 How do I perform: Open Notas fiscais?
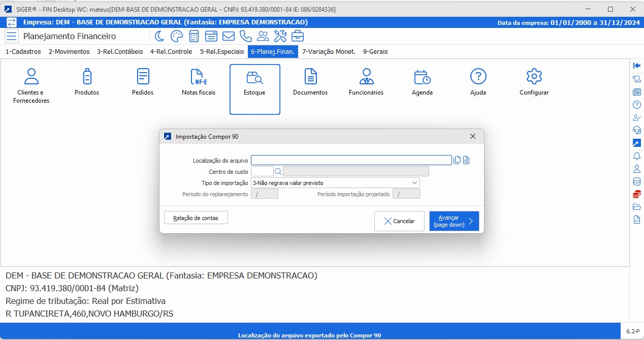pyautogui.click(x=198, y=83)
